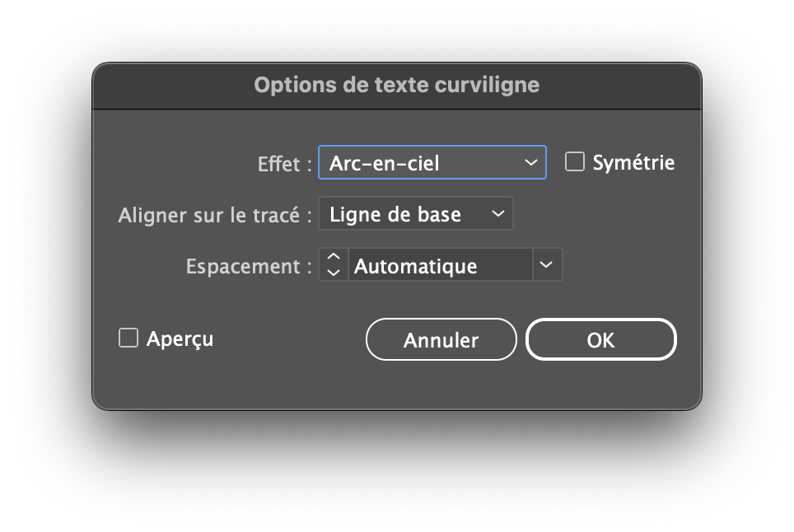The image size is (794, 532).
Task: Click the chevron of the Ligne de base dropdown
Action: click(497, 214)
